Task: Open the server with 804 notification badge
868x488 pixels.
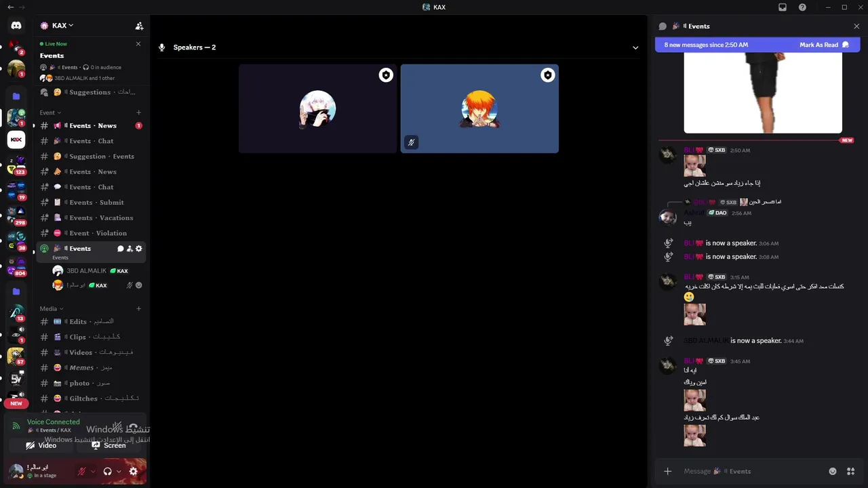Action: pyautogui.click(x=16, y=266)
